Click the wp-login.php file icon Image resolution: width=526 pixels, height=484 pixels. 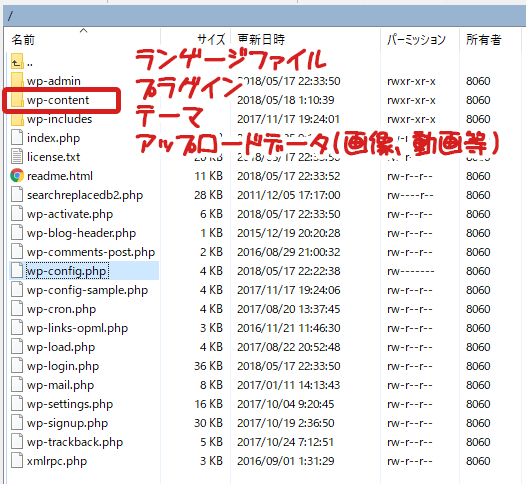[x=17, y=366]
